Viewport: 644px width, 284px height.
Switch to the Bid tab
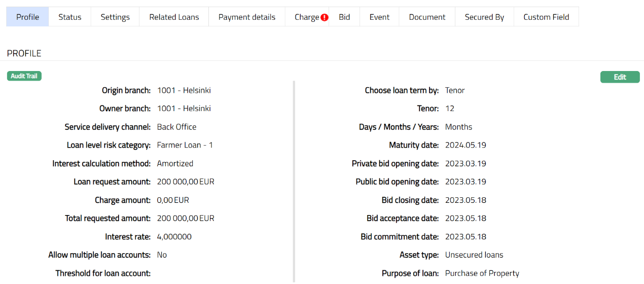[344, 17]
